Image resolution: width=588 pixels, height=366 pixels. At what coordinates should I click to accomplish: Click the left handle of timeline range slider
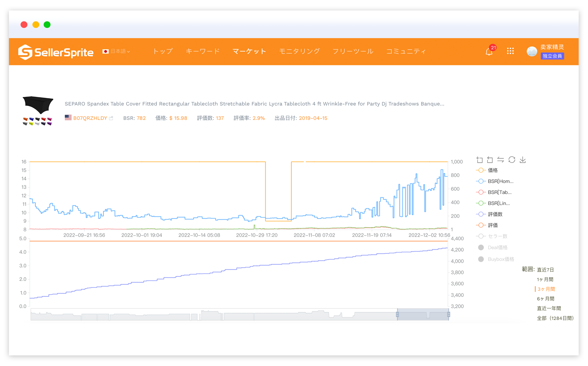click(x=397, y=314)
